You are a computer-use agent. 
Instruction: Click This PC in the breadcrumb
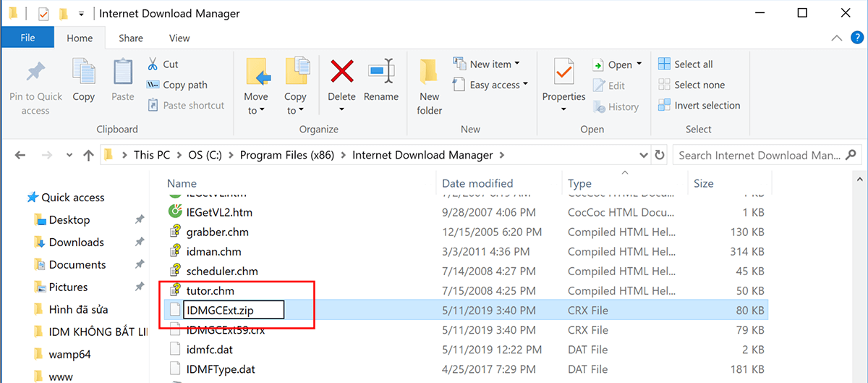[151, 155]
